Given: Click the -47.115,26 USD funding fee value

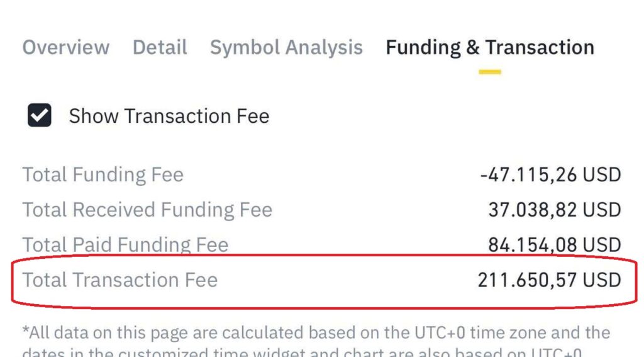Looking at the screenshot, I should coord(550,175).
